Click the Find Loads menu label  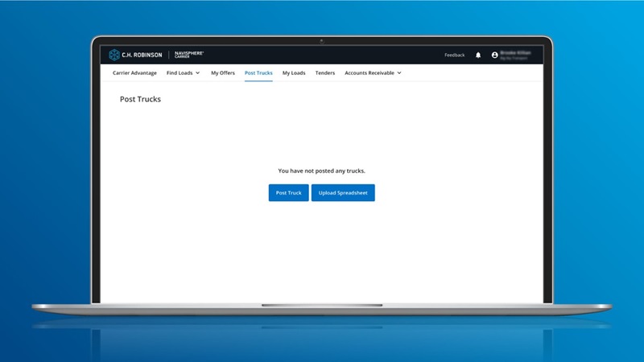click(180, 73)
